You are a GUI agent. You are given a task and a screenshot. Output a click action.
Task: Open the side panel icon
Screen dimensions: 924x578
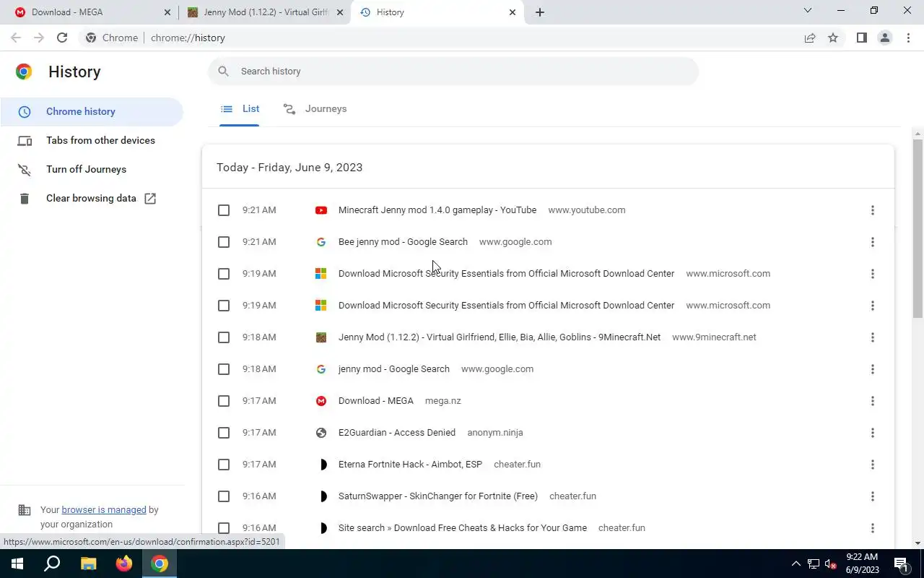[861, 38]
